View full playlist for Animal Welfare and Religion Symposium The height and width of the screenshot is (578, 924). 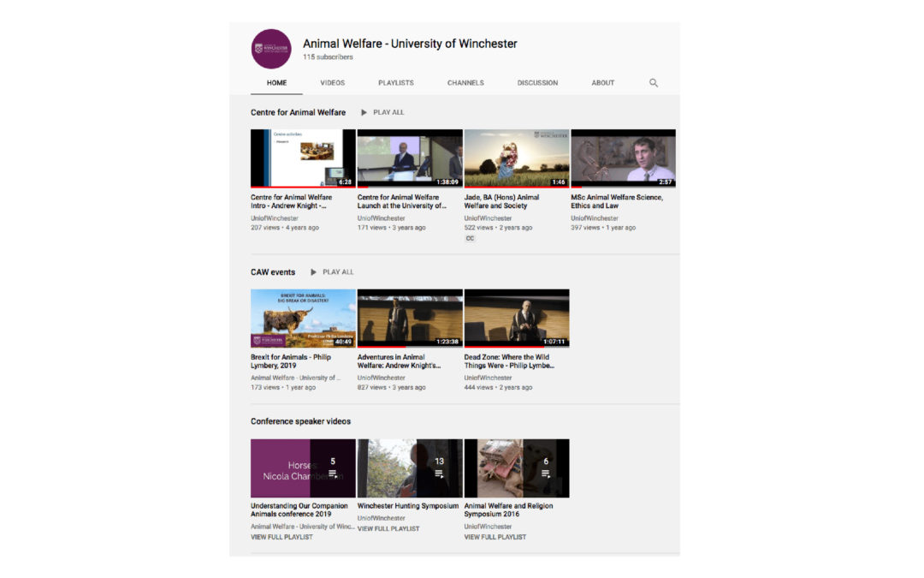pos(495,537)
